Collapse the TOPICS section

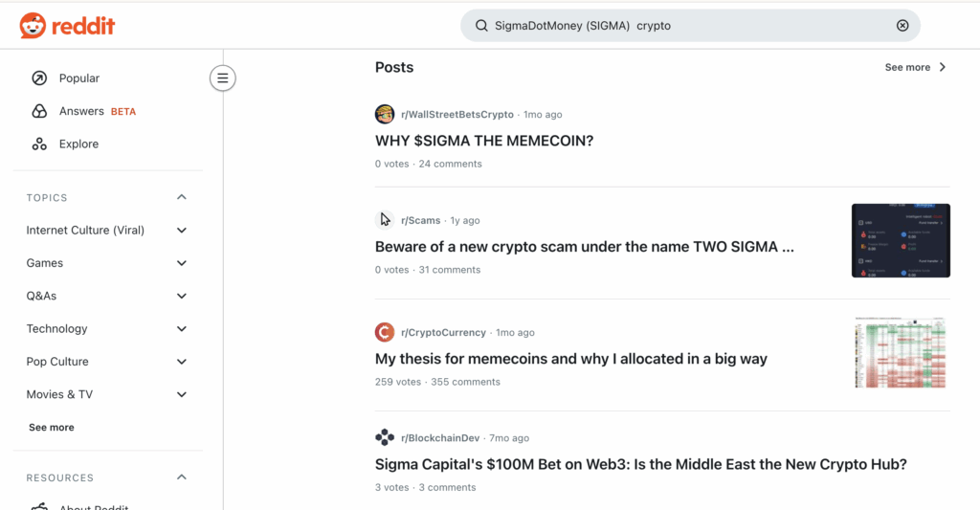(x=182, y=197)
